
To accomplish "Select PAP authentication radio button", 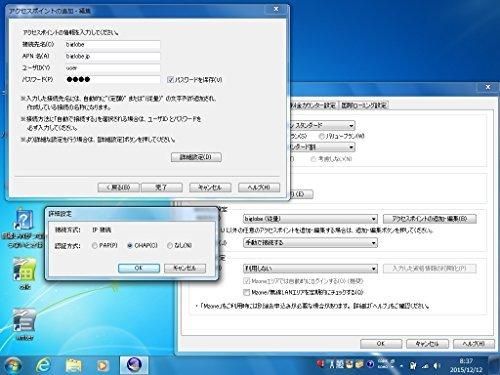I will [94, 245].
